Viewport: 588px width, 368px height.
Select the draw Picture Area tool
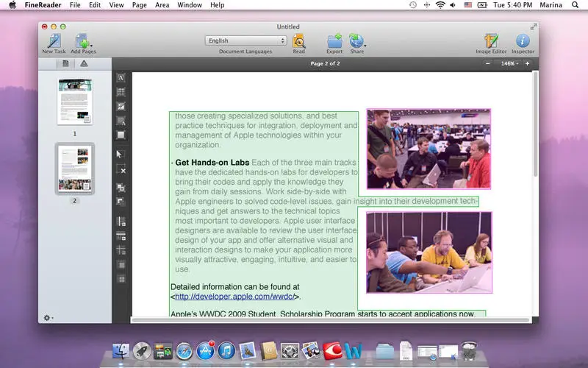[121, 106]
